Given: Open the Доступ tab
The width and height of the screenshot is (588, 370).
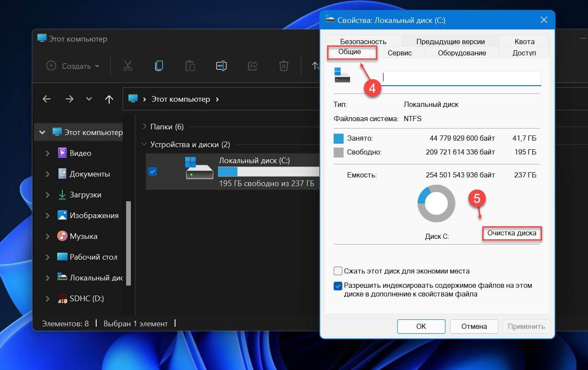Looking at the screenshot, I should (x=524, y=53).
